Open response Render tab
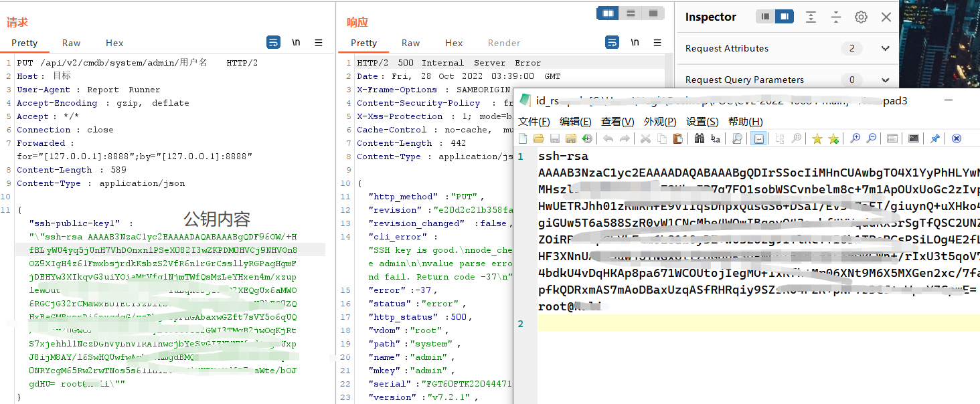980x404 pixels. [x=504, y=43]
